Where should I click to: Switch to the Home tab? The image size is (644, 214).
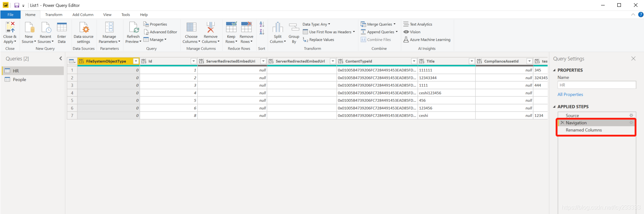pos(30,15)
